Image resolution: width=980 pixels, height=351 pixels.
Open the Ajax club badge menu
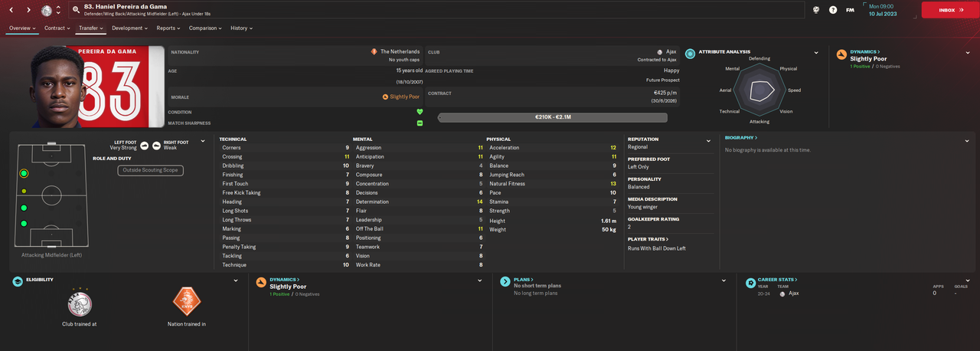point(47,11)
